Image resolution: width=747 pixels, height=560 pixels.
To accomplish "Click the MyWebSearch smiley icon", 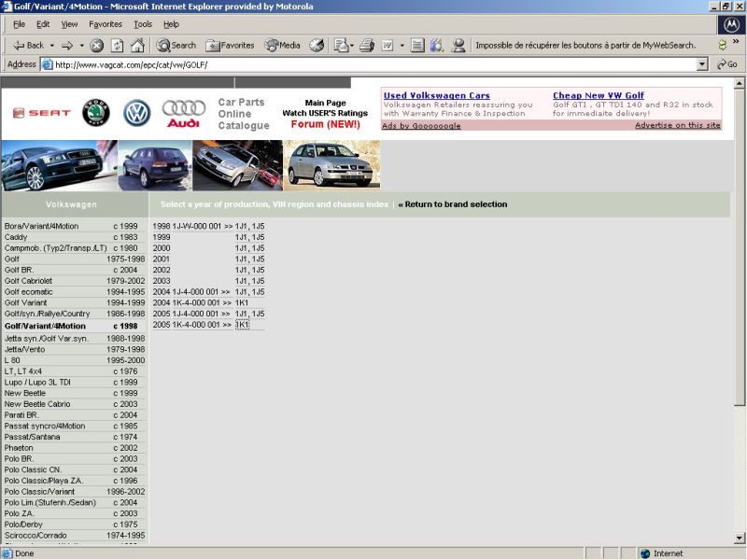I will click(722, 45).
